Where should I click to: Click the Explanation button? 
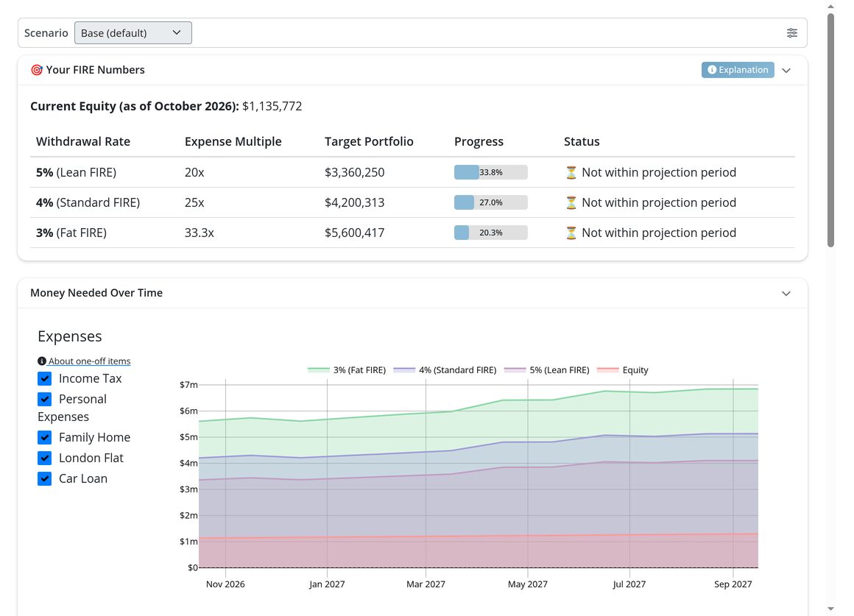point(738,70)
